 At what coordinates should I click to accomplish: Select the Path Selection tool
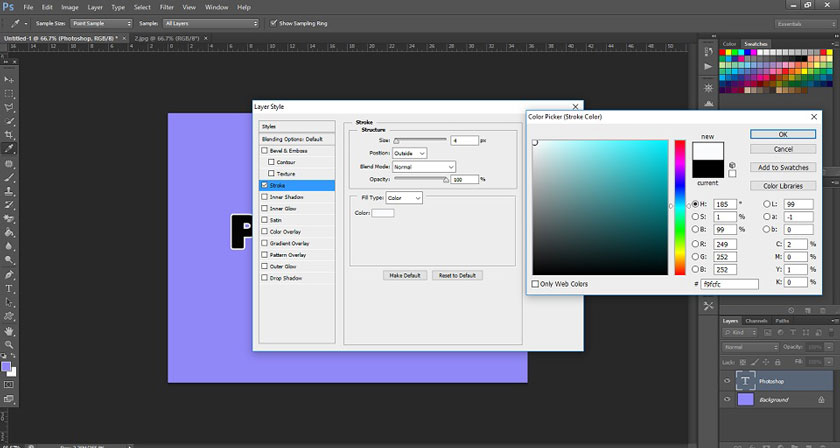coord(9,303)
